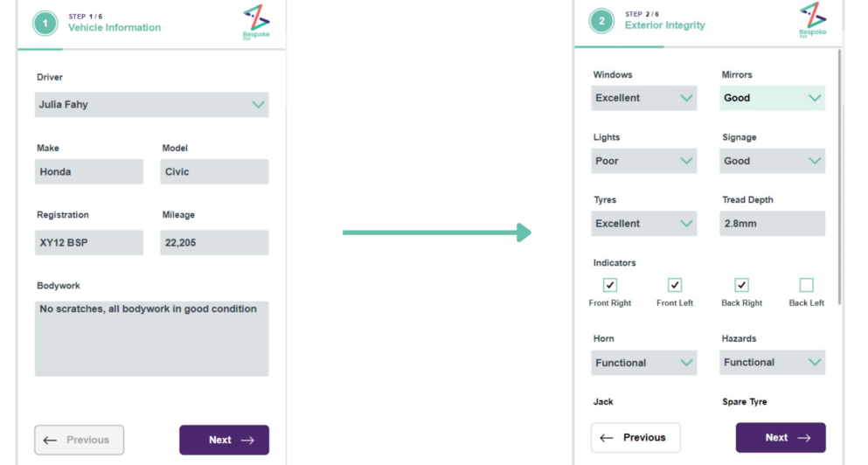The image size is (868, 465).
Task: Open the Mirrors dropdown showing Good
Action: coord(772,98)
